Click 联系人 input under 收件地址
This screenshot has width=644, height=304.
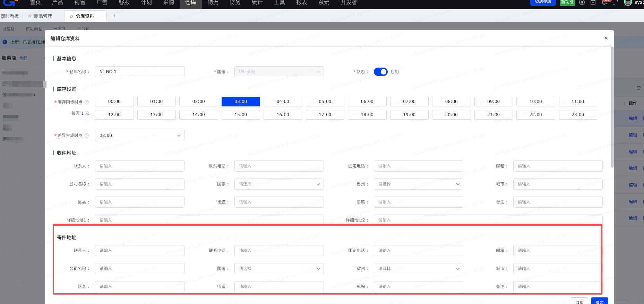click(140, 166)
